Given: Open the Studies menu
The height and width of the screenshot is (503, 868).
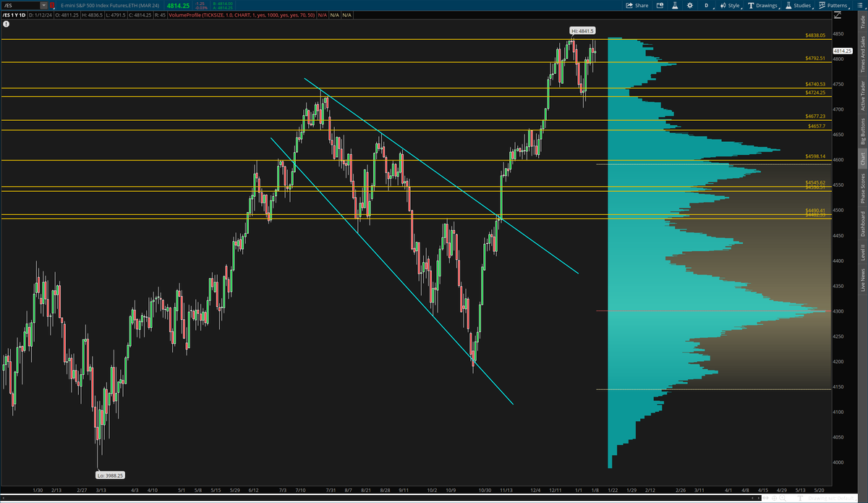Looking at the screenshot, I should click(799, 5).
